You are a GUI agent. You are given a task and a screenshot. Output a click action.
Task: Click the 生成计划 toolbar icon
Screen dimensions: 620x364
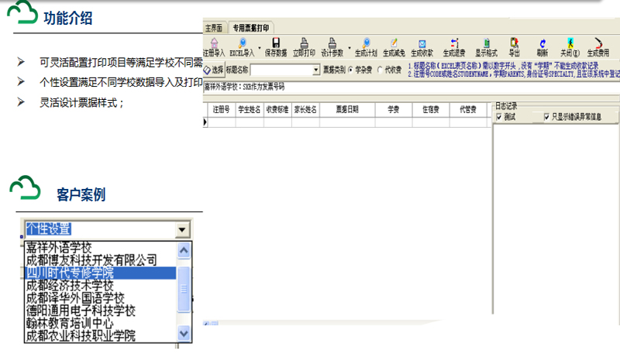coord(365,46)
